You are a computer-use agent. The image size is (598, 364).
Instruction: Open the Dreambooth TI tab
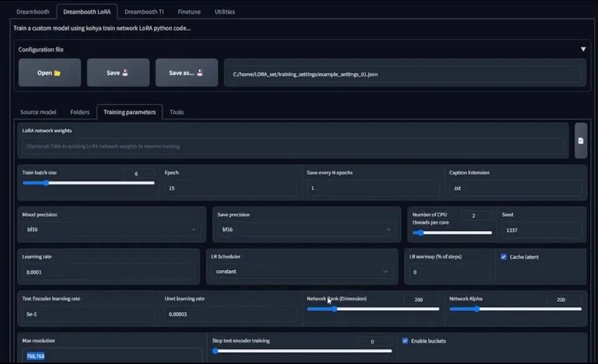144,12
